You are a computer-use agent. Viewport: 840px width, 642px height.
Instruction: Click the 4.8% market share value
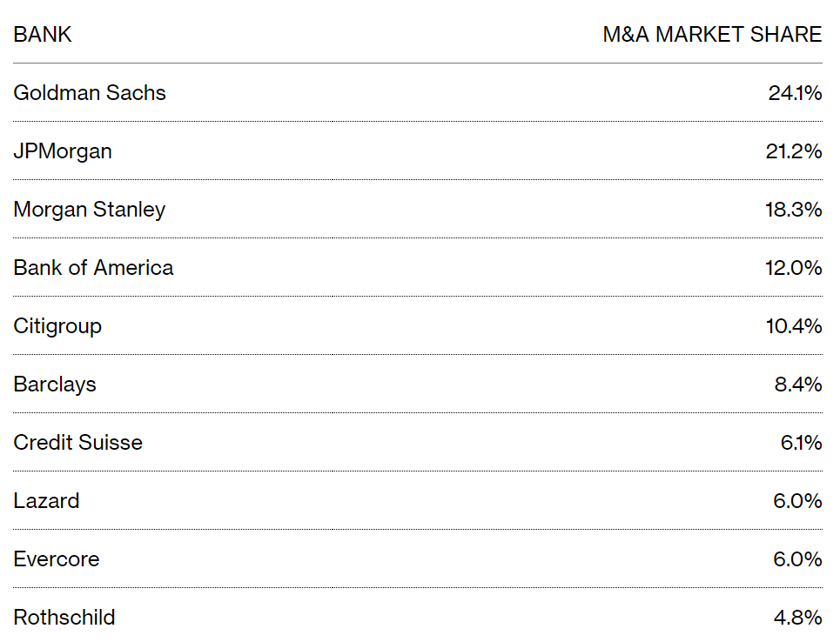(798, 618)
